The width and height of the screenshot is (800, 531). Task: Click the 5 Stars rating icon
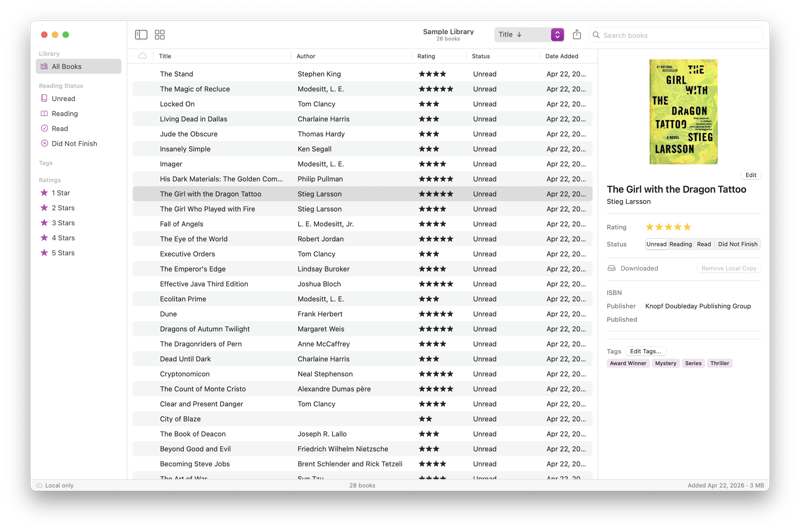click(x=44, y=252)
